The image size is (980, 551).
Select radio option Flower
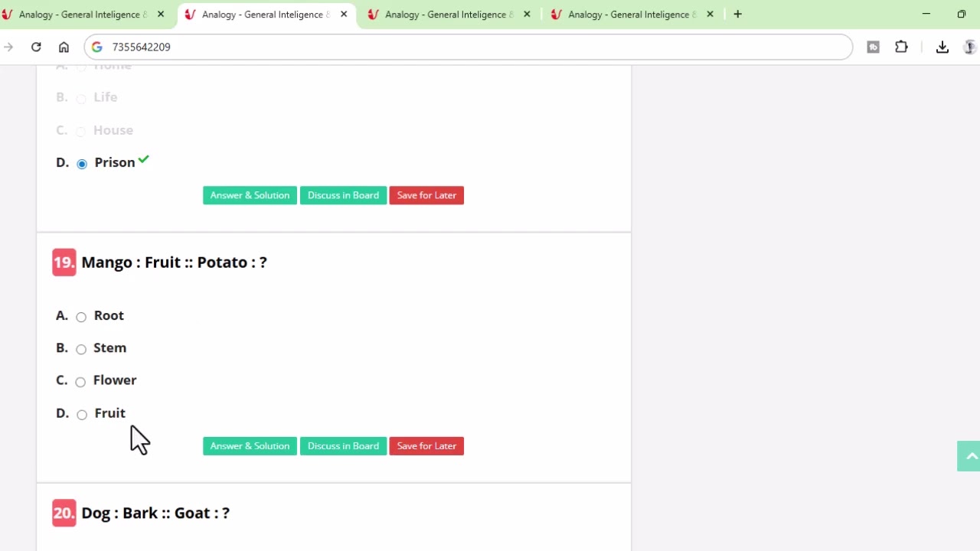(80, 382)
